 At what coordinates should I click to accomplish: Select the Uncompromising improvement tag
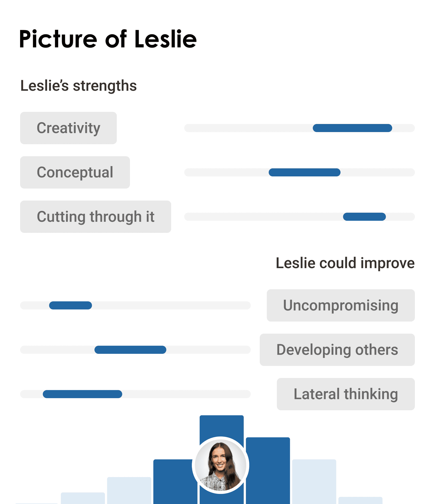(x=340, y=305)
